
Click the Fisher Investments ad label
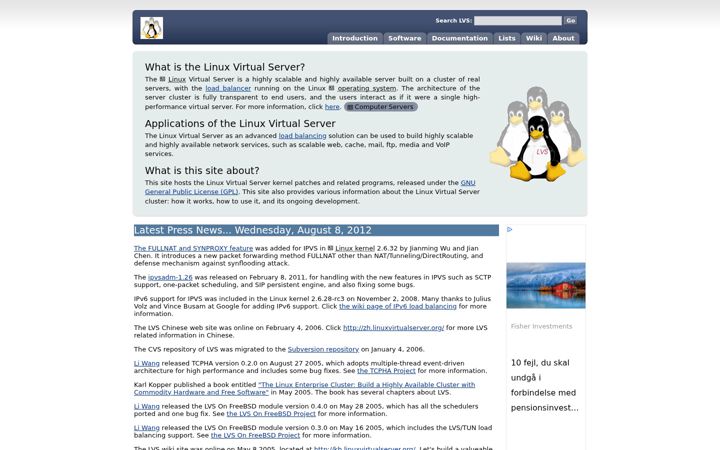click(541, 326)
